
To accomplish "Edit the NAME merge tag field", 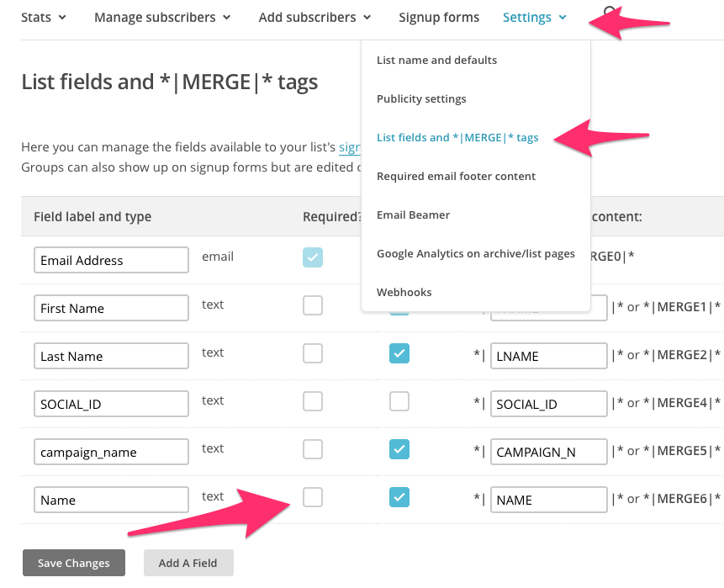I will pos(548,500).
